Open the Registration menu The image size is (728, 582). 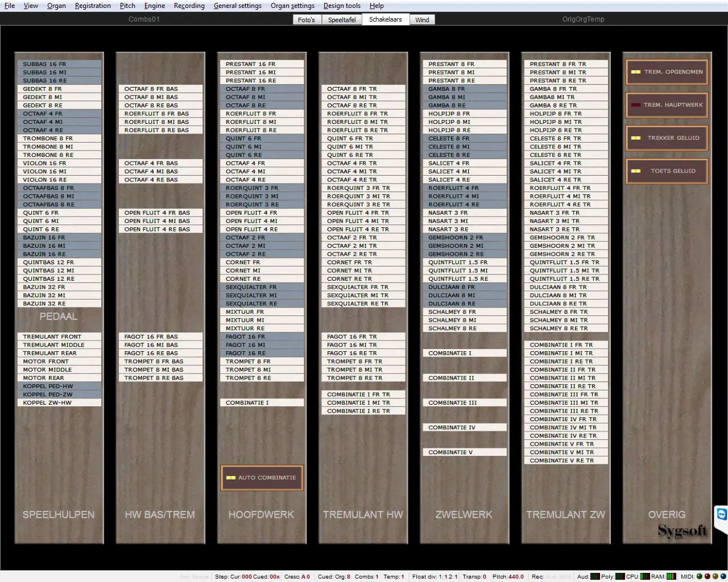click(93, 6)
